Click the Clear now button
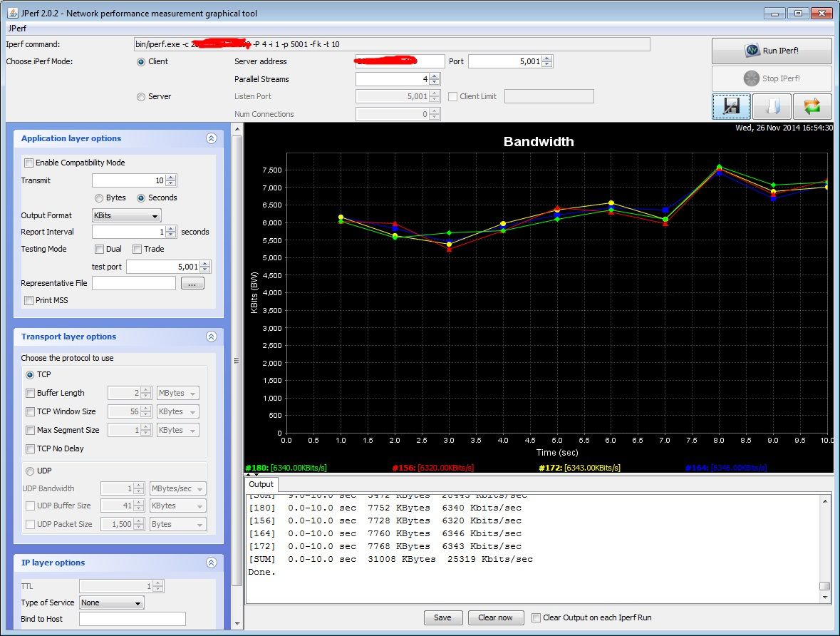The height and width of the screenshot is (636, 840). [495, 617]
